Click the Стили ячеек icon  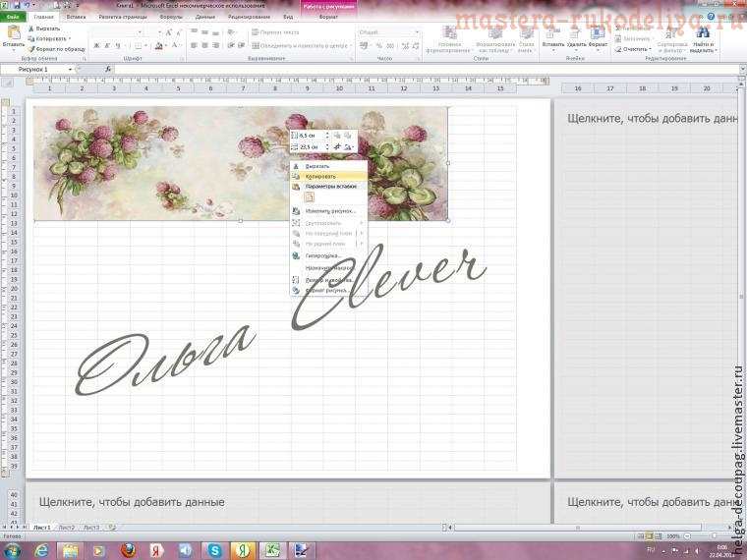(527, 32)
